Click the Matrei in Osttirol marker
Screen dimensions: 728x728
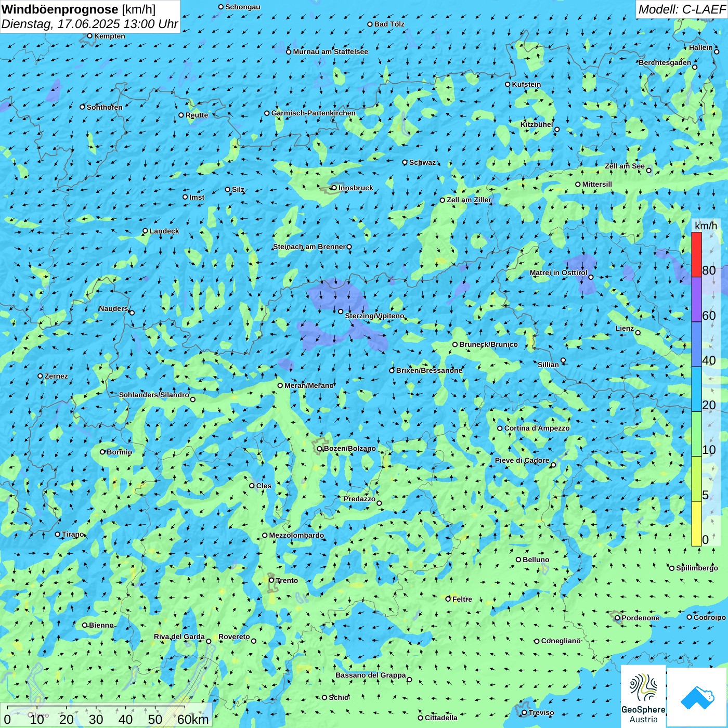591,277
